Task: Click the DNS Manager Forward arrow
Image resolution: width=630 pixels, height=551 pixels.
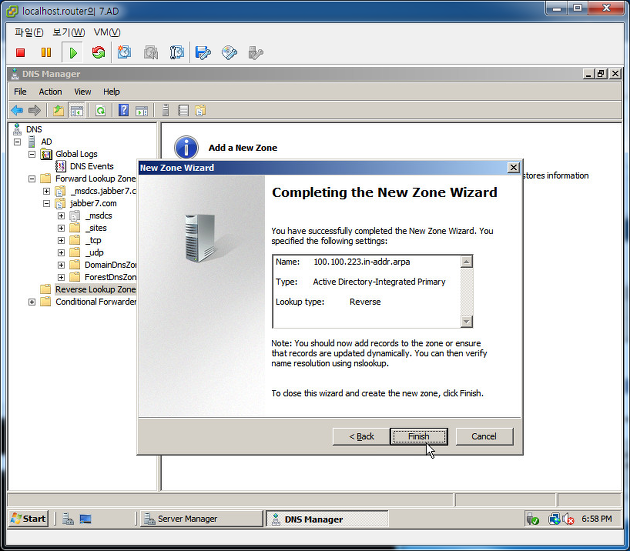Action: pyautogui.click(x=35, y=110)
